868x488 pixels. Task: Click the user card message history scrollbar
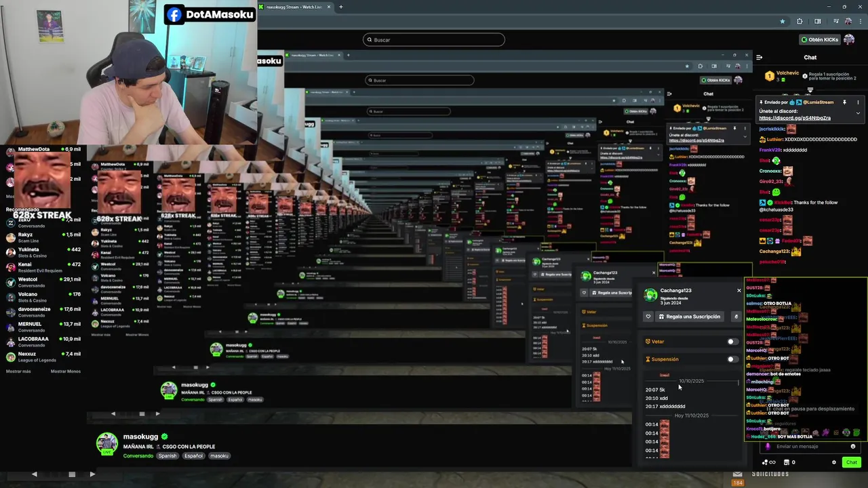pyautogui.click(x=738, y=384)
